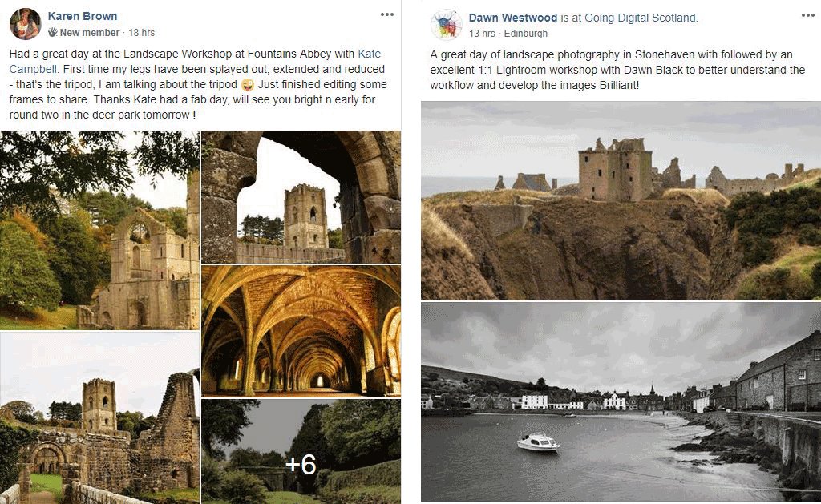Open the abbey tower and bridge photo
The height and width of the screenshot is (504, 821).
(x=99, y=417)
